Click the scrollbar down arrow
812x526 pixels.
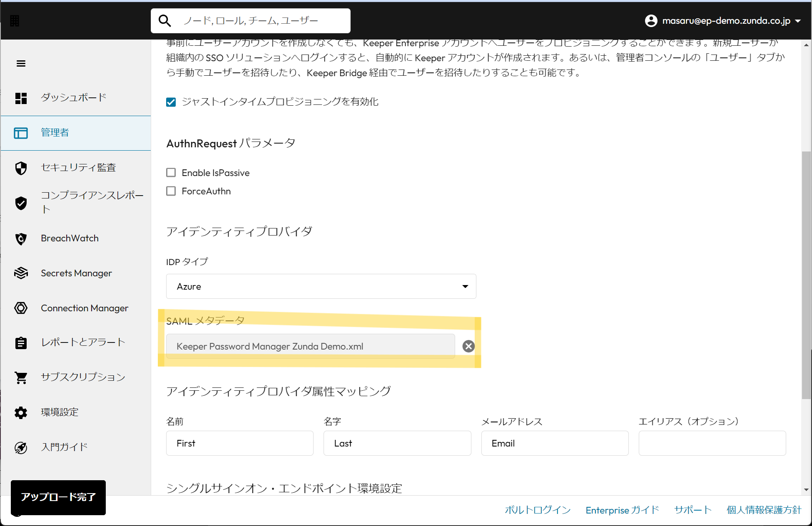(806, 490)
